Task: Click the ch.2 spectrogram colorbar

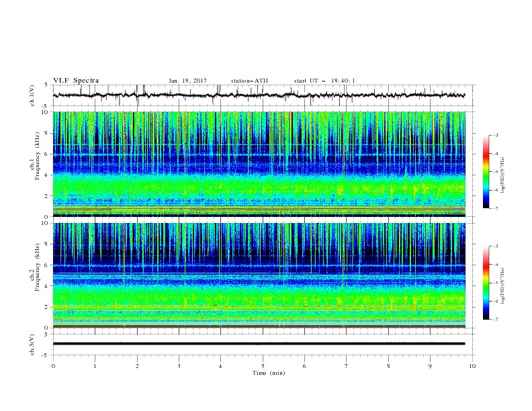Action: click(x=486, y=283)
